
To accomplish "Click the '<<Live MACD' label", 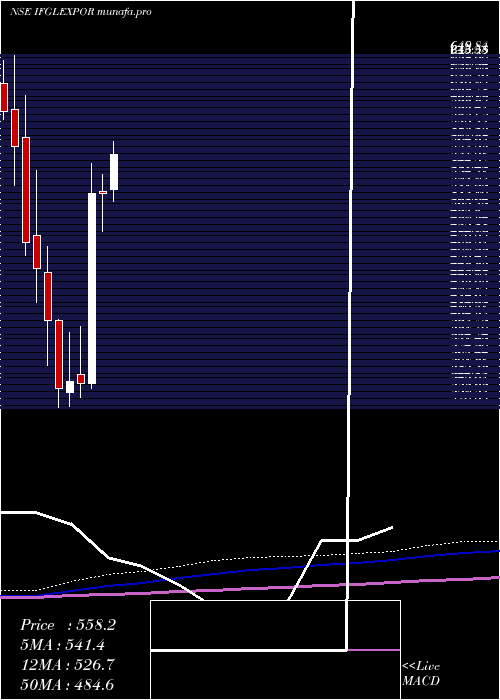I will click(421, 673).
